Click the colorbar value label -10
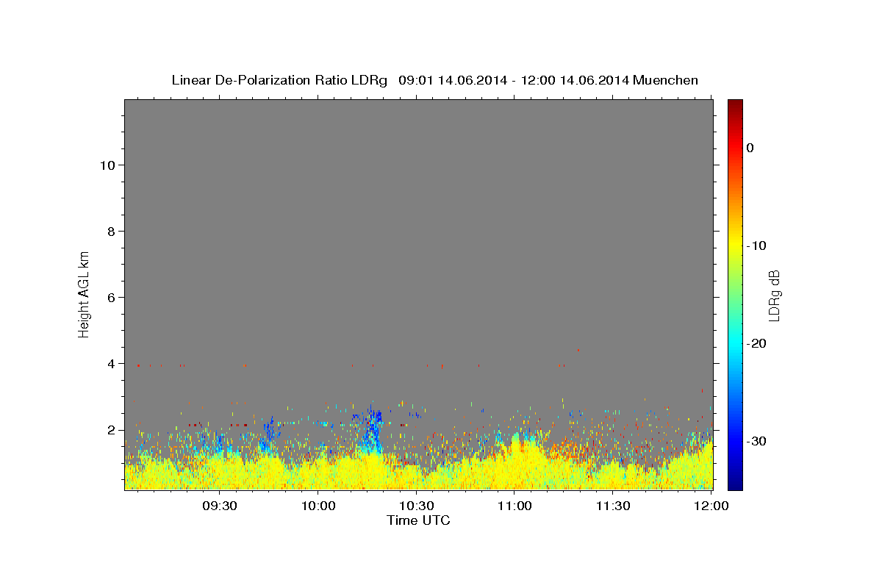The image size is (882, 588). click(x=757, y=245)
